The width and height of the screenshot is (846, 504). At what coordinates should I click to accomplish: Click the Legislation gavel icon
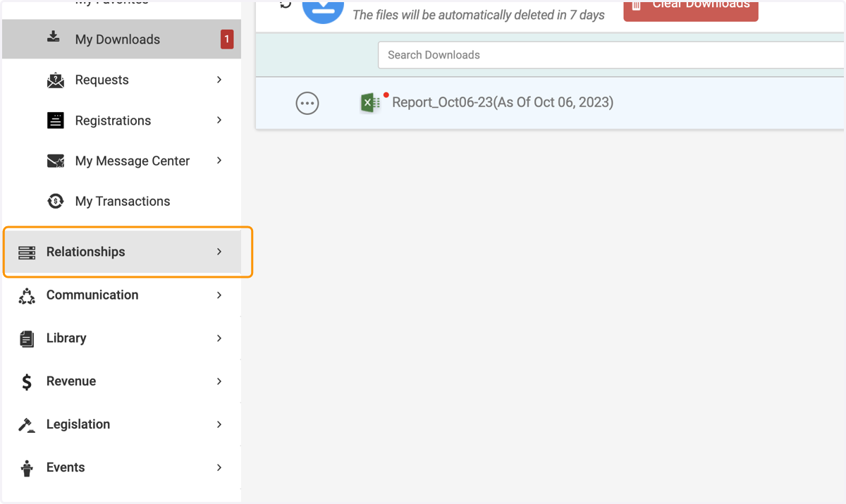pyautogui.click(x=27, y=425)
